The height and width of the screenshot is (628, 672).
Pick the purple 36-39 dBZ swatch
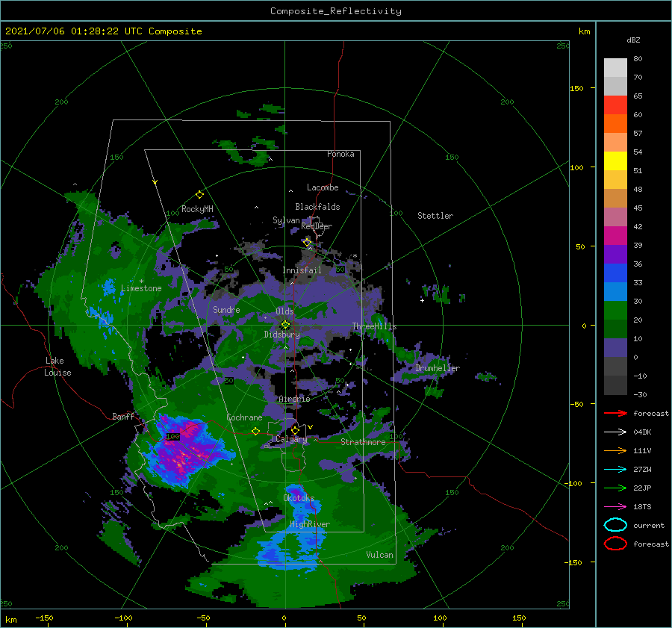[615, 255]
